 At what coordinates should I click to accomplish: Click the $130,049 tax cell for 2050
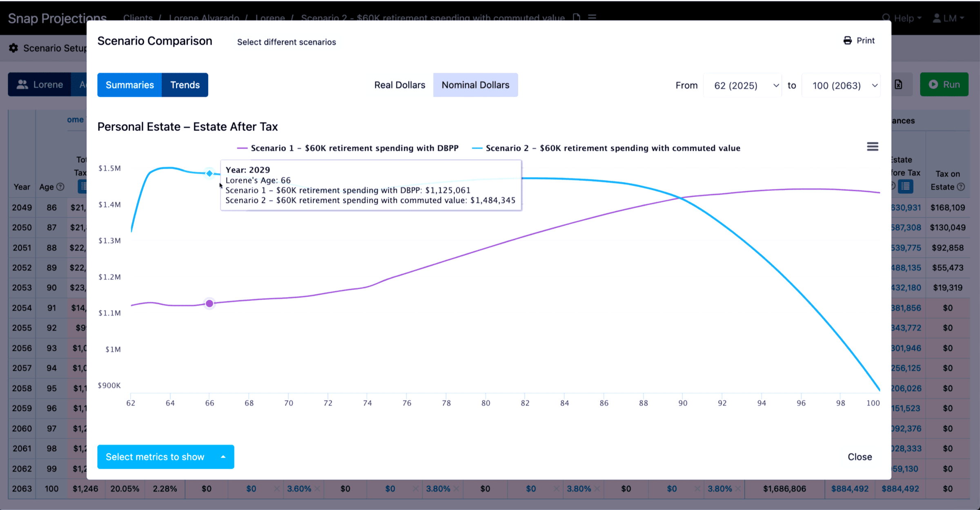click(948, 227)
